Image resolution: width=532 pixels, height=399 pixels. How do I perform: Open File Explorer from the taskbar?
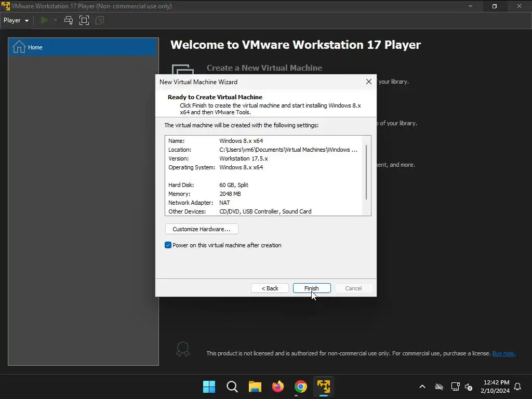(255, 387)
